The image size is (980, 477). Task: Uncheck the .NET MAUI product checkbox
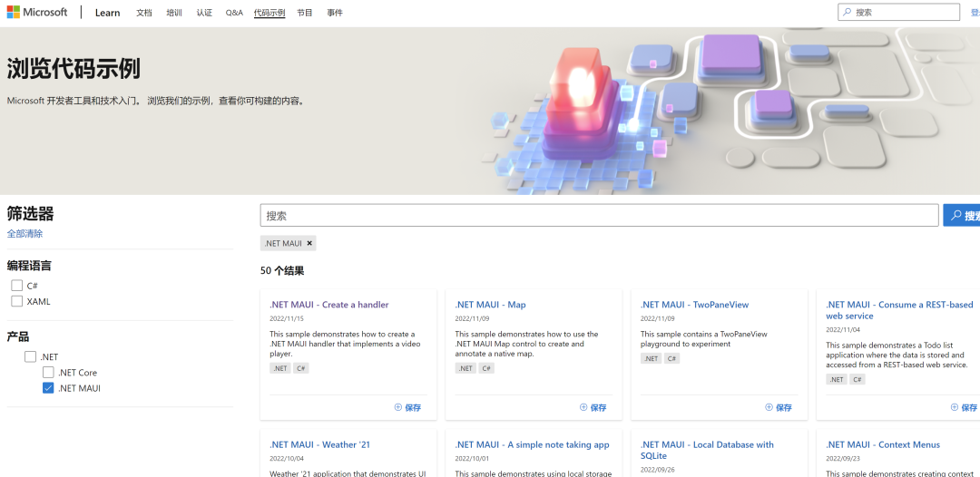49,388
